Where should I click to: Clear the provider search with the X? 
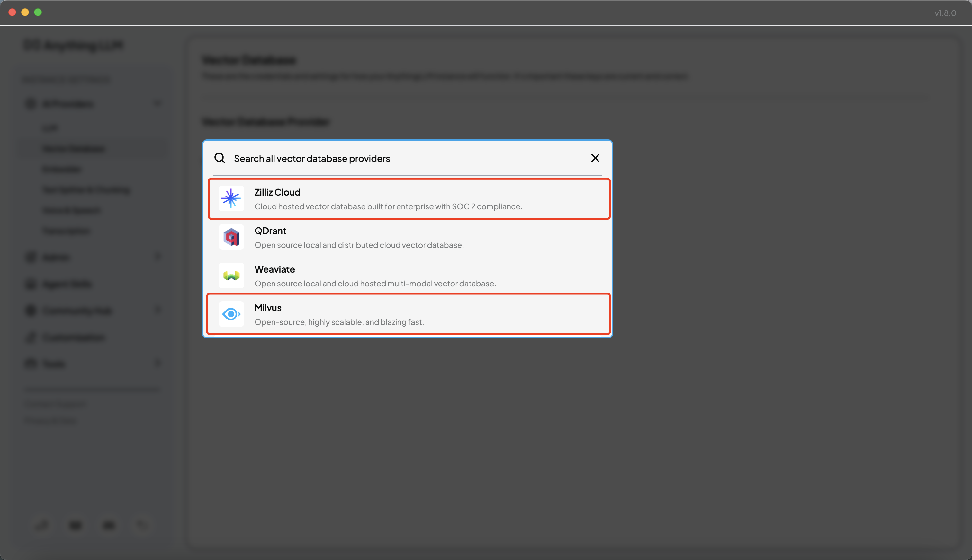tap(595, 158)
